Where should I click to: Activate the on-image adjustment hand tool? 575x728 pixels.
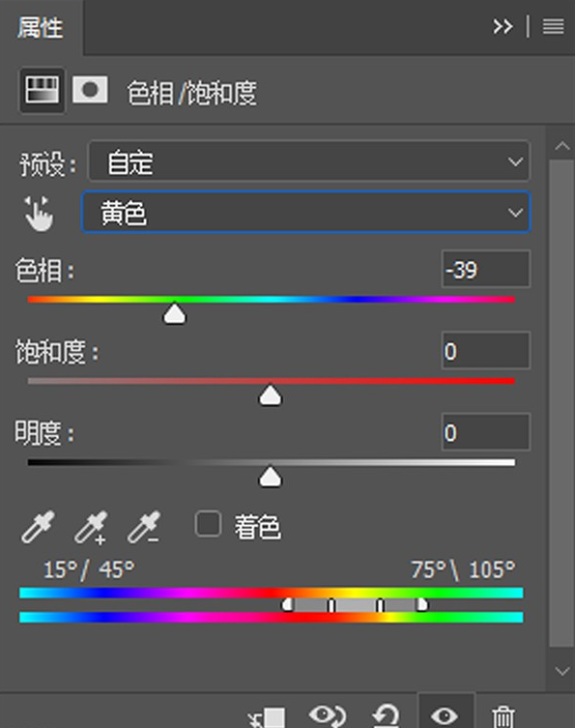click(39, 213)
